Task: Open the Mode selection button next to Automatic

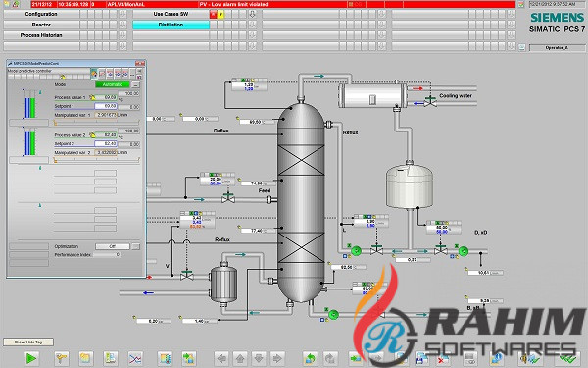Action: pos(136,84)
